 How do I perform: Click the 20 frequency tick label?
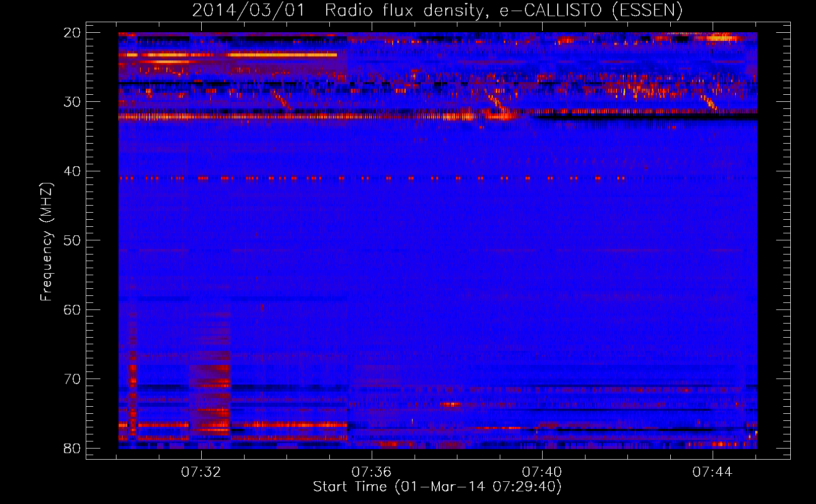[72, 33]
